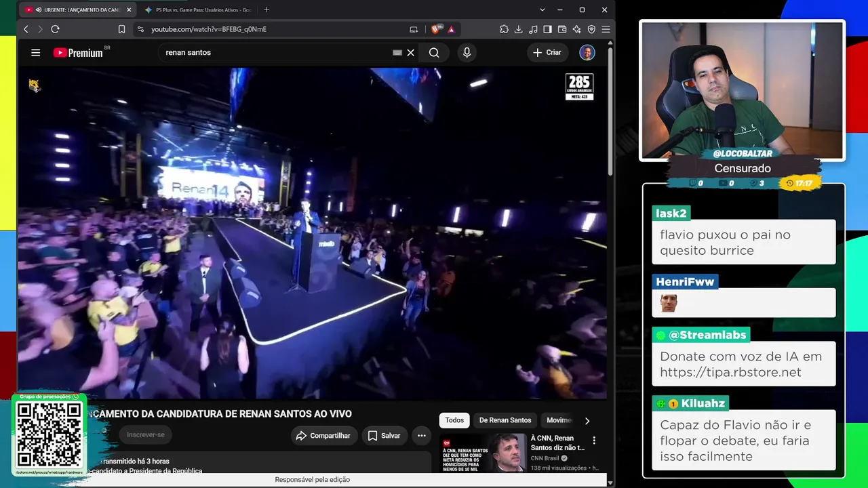Open a new browser tab
868x488 pixels.
pyautogui.click(x=267, y=9)
